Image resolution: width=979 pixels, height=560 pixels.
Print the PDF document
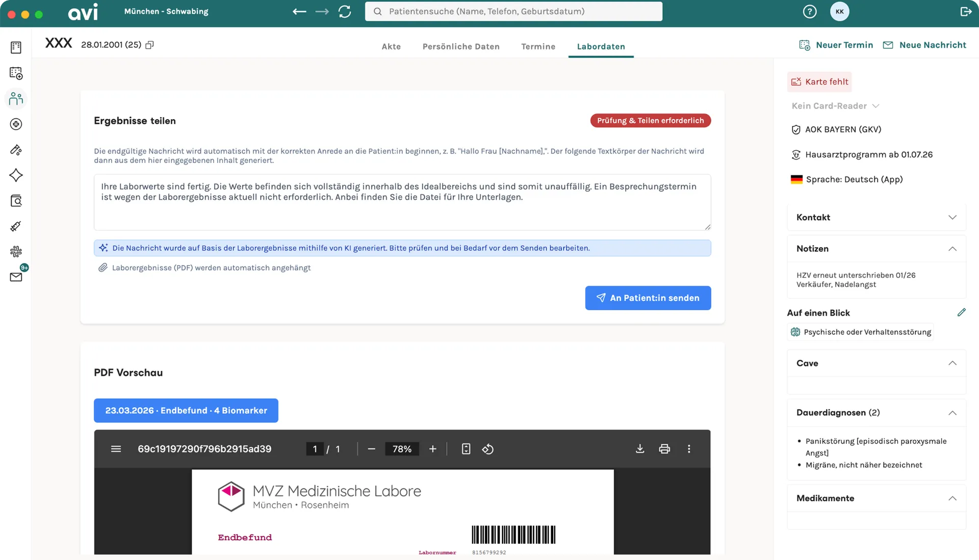[664, 449]
